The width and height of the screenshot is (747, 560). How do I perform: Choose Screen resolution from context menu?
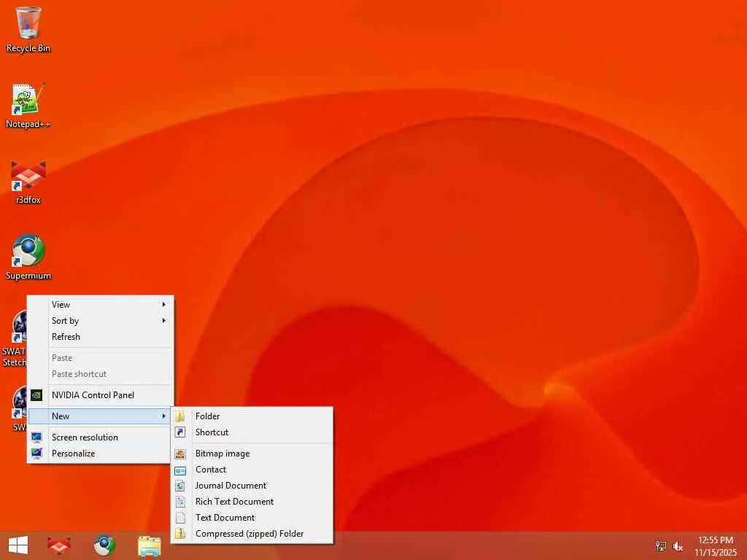point(99,437)
